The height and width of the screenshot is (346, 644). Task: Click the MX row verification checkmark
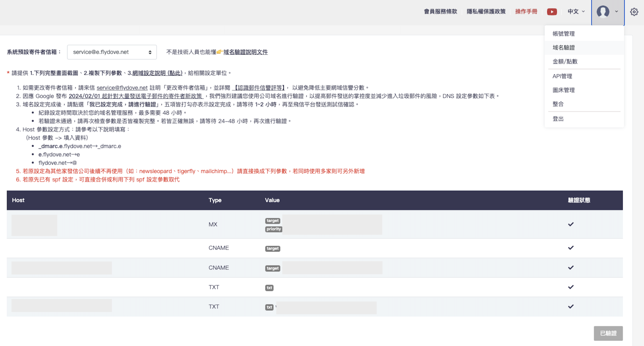[x=571, y=224]
